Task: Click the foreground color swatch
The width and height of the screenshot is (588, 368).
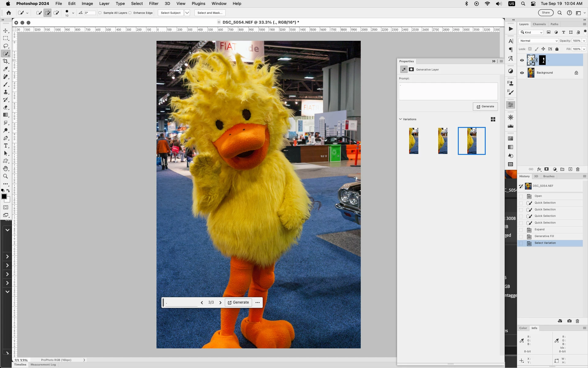Action: tap(4, 197)
